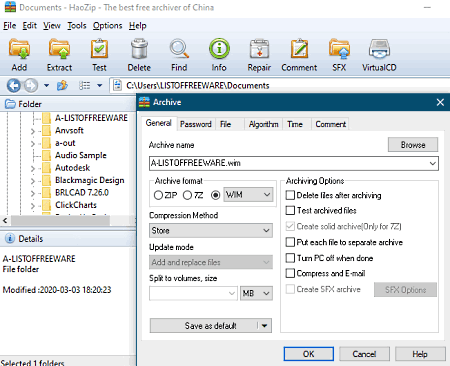Open archive name dropdown arrow
Viewport: 450px width, 366px height.
point(432,163)
